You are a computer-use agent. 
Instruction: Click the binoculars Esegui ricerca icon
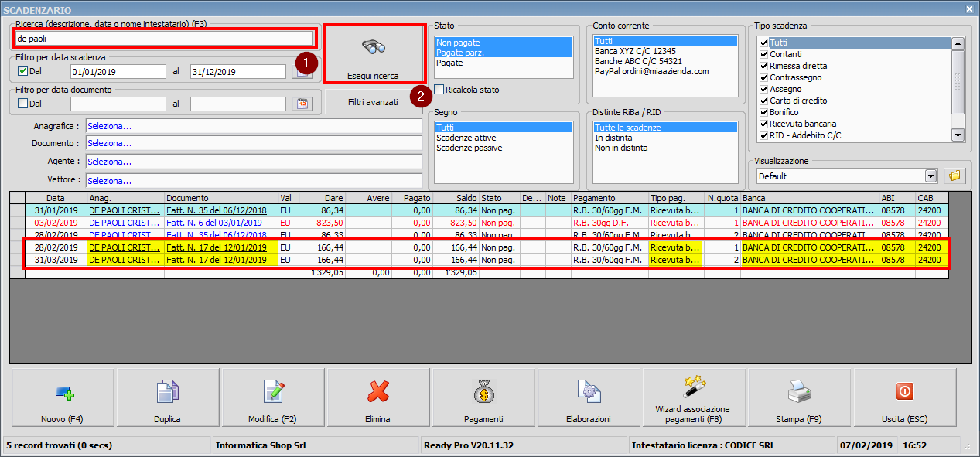tap(374, 46)
